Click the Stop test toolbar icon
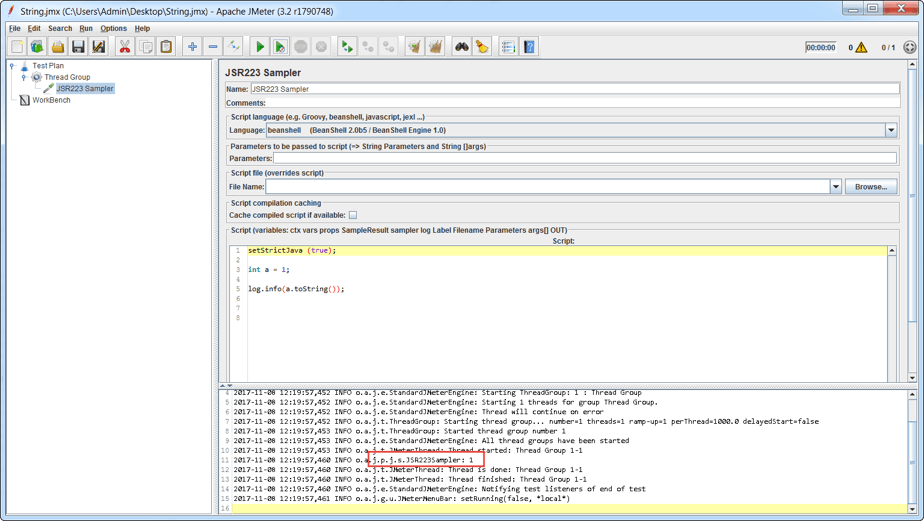The height and width of the screenshot is (521, 924). 301,47
